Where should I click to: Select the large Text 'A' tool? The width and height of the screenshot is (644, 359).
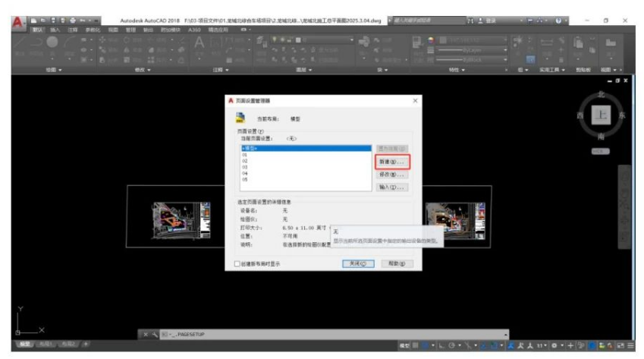click(199, 43)
